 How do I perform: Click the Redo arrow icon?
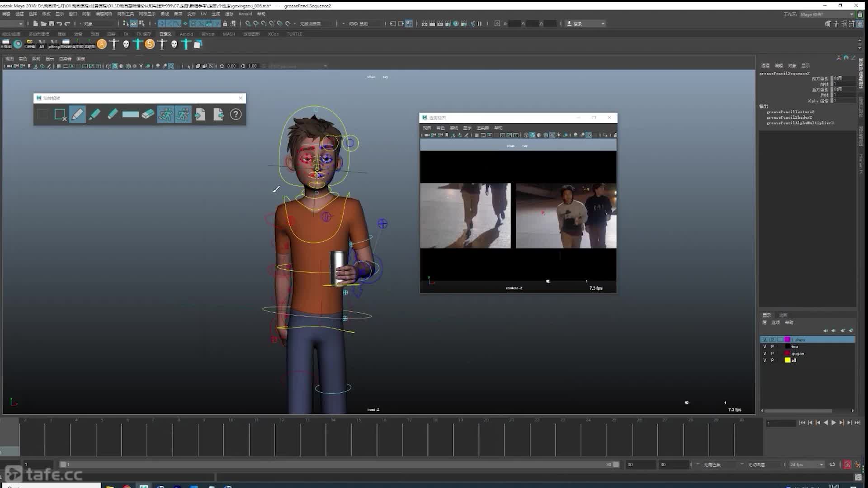click(67, 23)
